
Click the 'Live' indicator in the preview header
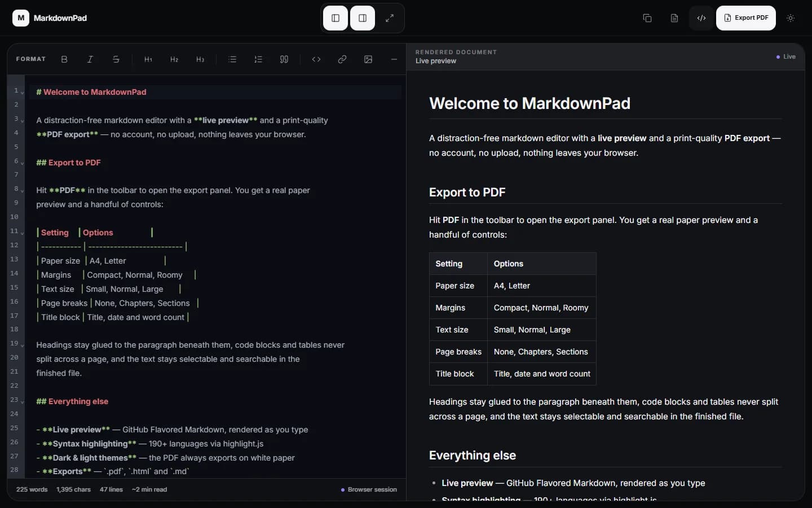click(786, 56)
